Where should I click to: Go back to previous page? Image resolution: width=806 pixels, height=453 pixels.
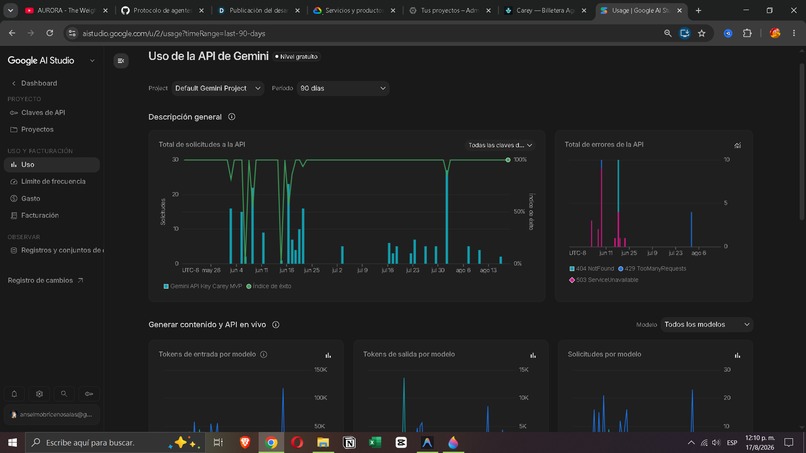click(x=12, y=33)
